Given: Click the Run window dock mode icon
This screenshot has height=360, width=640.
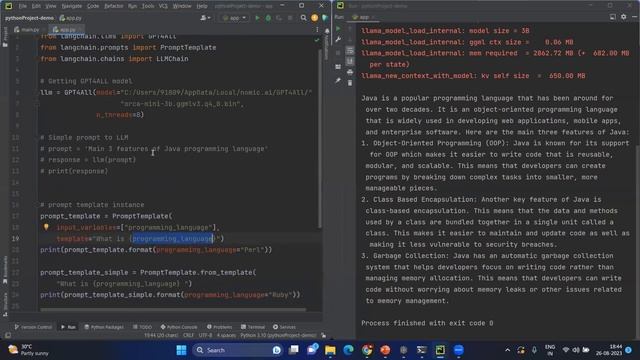Looking at the screenshot, I should [613, 17].
